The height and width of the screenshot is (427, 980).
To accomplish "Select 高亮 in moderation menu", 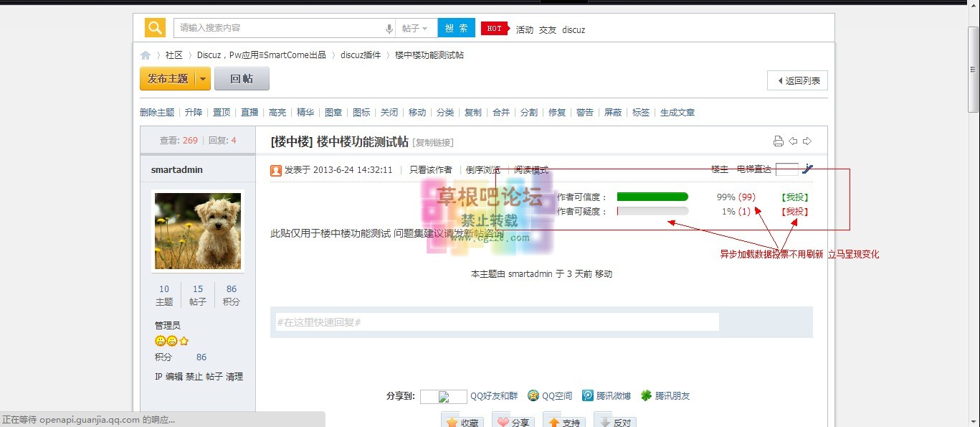I will tap(277, 113).
